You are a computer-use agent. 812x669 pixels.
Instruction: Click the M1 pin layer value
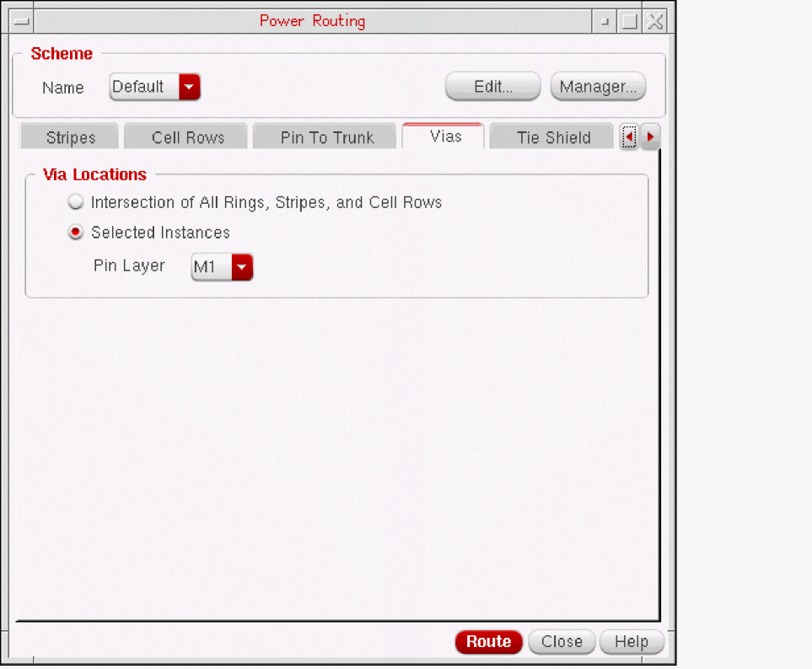pyautogui.click(x=212, y=267)
